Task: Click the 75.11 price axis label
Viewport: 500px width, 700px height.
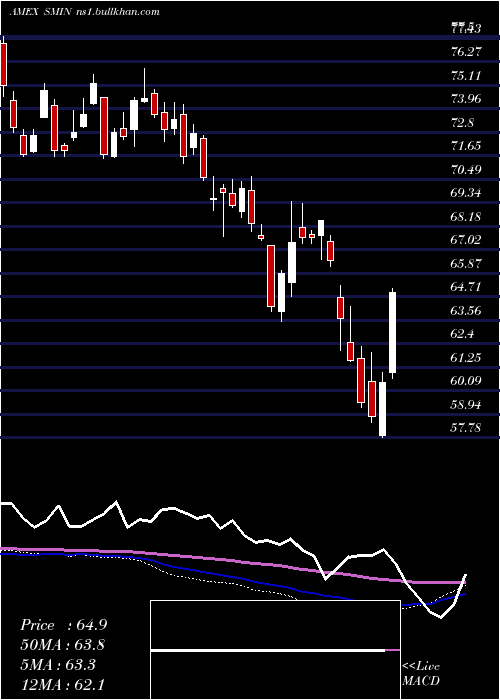Action: [466, 75]
